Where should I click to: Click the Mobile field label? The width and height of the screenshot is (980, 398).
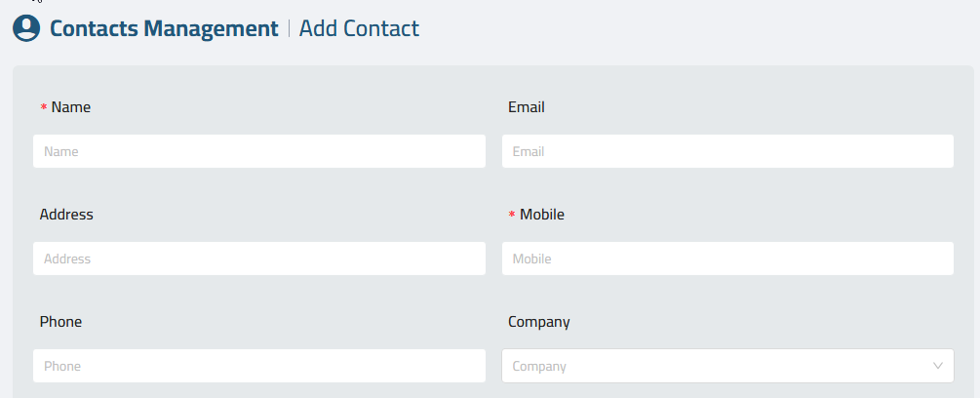tap(542, 215)
